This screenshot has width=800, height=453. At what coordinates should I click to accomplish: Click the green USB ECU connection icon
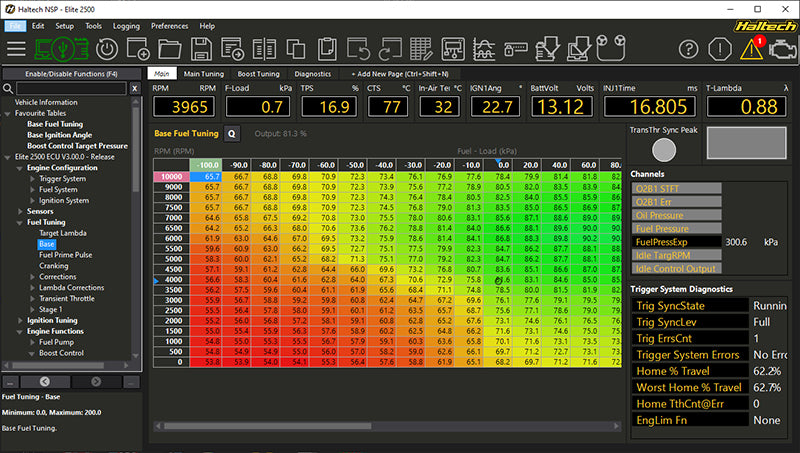click(62, 49)
